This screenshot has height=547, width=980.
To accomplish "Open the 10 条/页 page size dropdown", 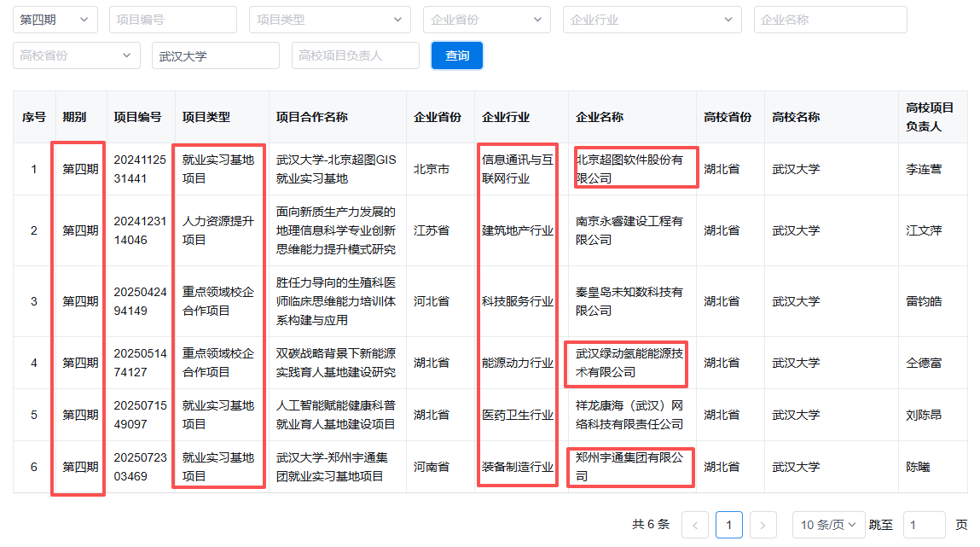I will tap(829, 525).
